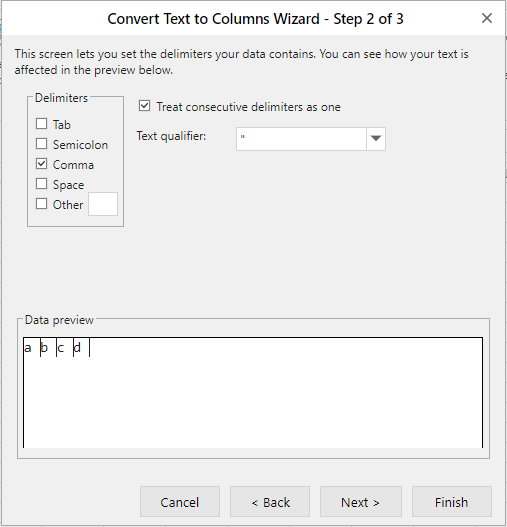
Task: Proceed with the Next button
Action: (361, 501)
